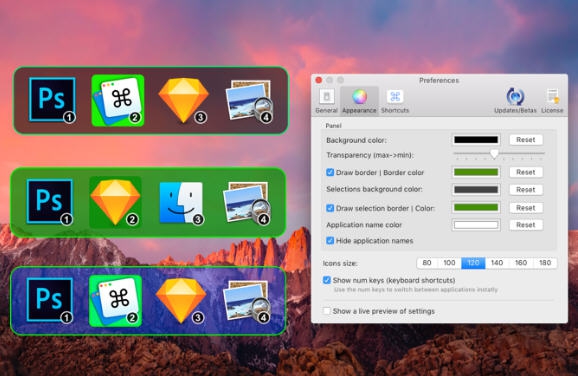Set icons size to 180
The width and height of the screenshot is (578, 376).
pyautogui.click(x=545, y=263)
